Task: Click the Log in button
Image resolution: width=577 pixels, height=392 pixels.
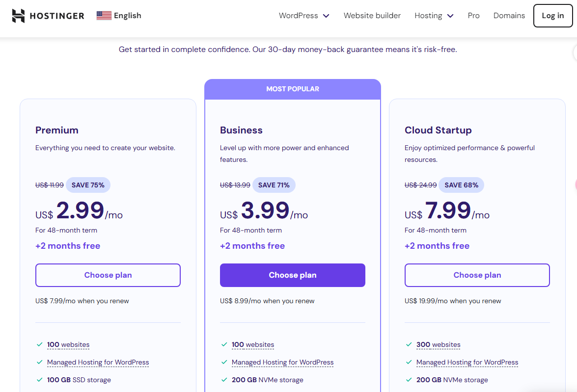Action: click(553, 15)
